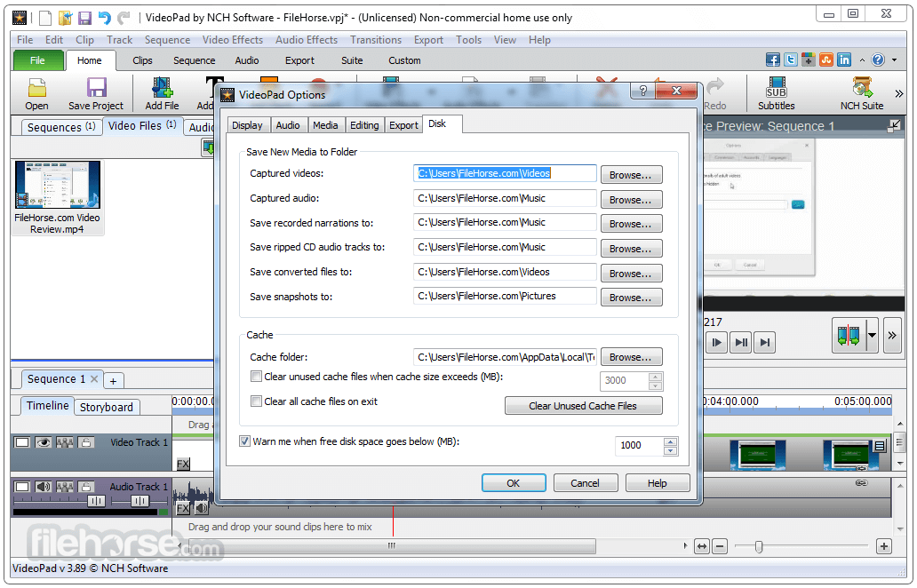Screen dimensions: 917x588
Task: Switch to Display tab in Options
Action: tap(247, 125)
